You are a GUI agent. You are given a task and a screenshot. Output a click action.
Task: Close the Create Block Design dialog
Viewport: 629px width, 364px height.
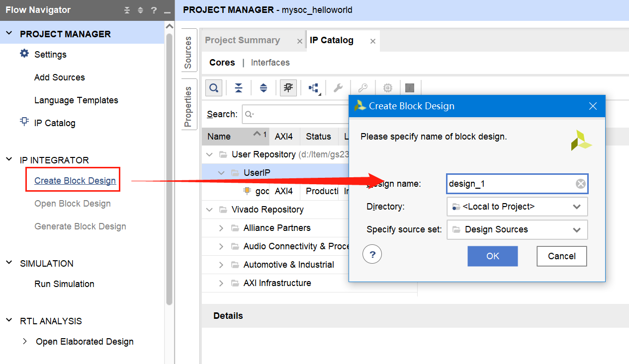click(x=593, y=106)
